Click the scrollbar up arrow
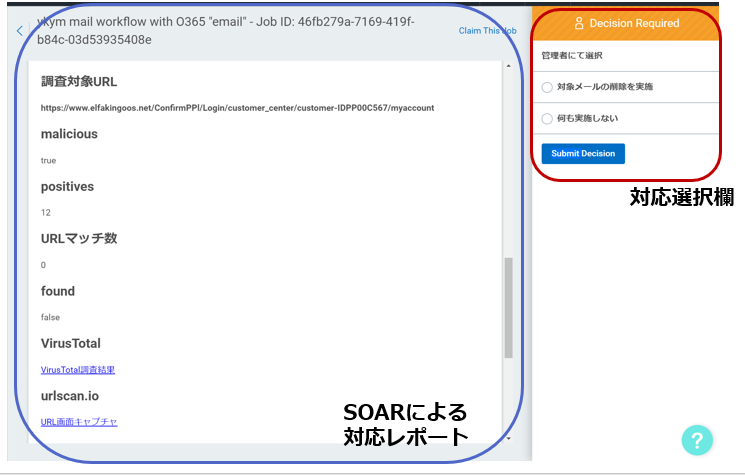The height and width of the screenshot is (475, 745). tap(508, 66)
